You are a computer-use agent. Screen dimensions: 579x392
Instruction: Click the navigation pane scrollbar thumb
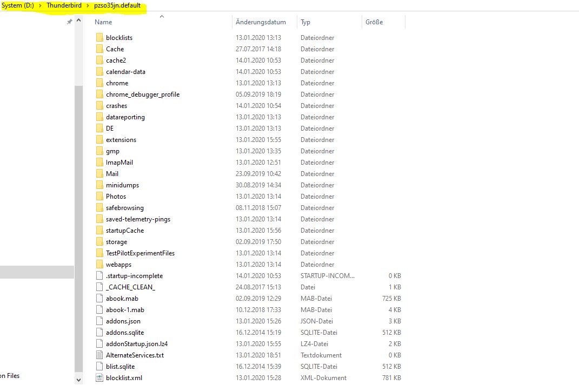point(78,228)
